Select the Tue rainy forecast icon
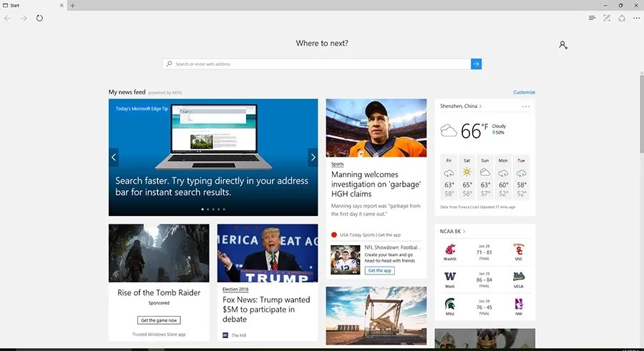 click(x=521, y=173)
